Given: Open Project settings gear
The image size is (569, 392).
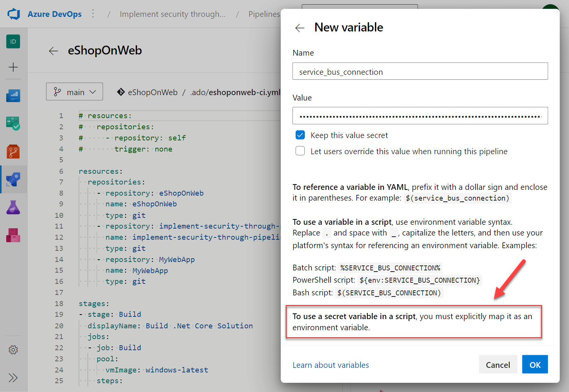Looking at the screenshot, I should pyautogui.click(x=13, y=349).
